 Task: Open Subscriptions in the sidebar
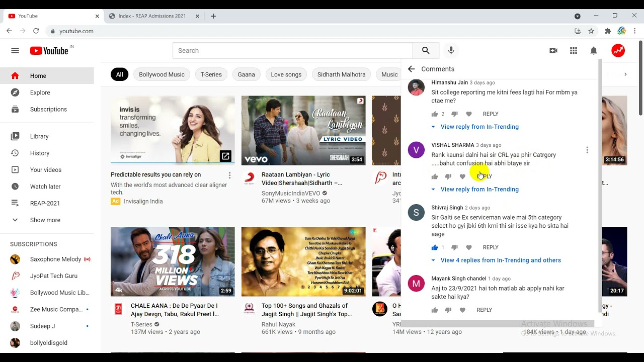[x=47, y=109]
